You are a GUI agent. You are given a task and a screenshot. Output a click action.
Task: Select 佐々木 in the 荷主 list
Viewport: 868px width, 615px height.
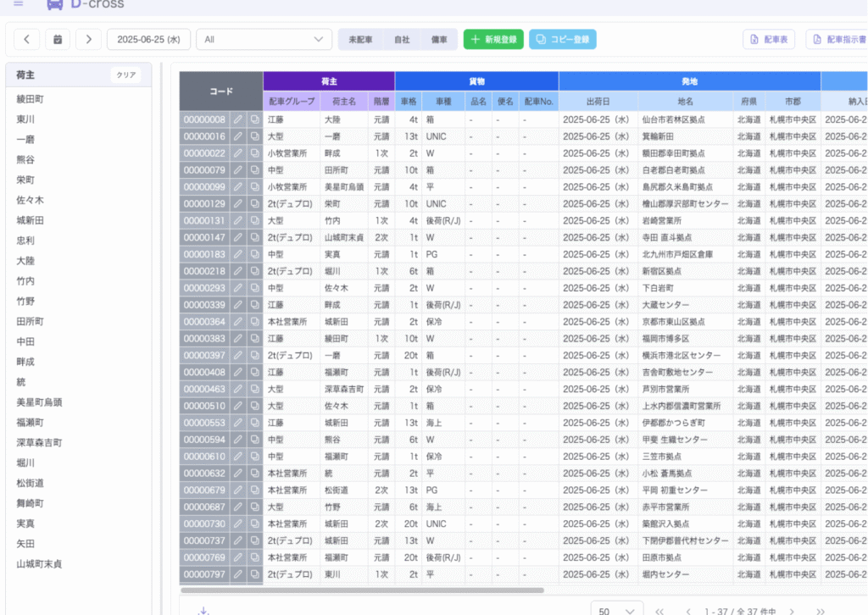(30, 200)
